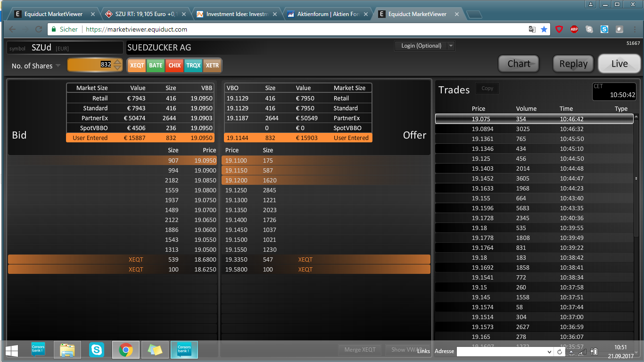This screenshot has width=644, height=362.
Task: Close the Investment Idee tab
Action: (x=275, y=14)
